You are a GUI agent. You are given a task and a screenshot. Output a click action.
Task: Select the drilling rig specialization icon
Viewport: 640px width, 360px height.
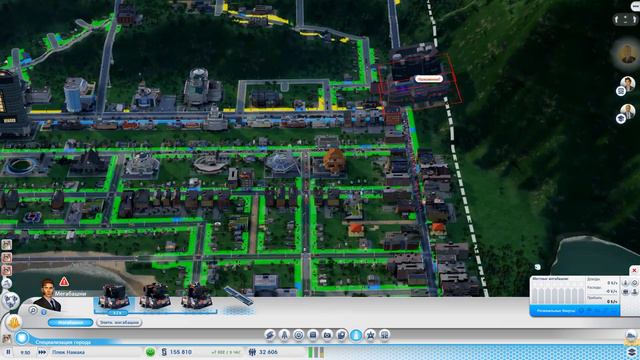(284, 335)
